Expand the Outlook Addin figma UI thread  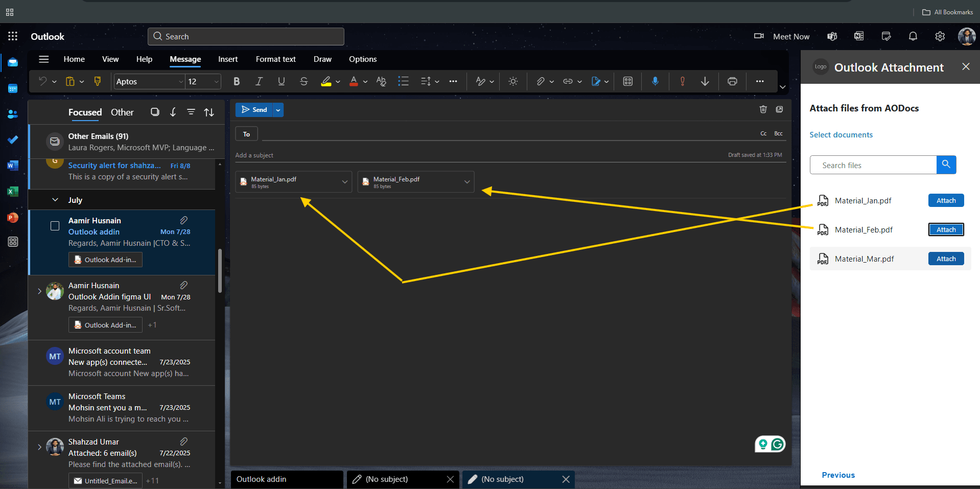pos(39,291)
